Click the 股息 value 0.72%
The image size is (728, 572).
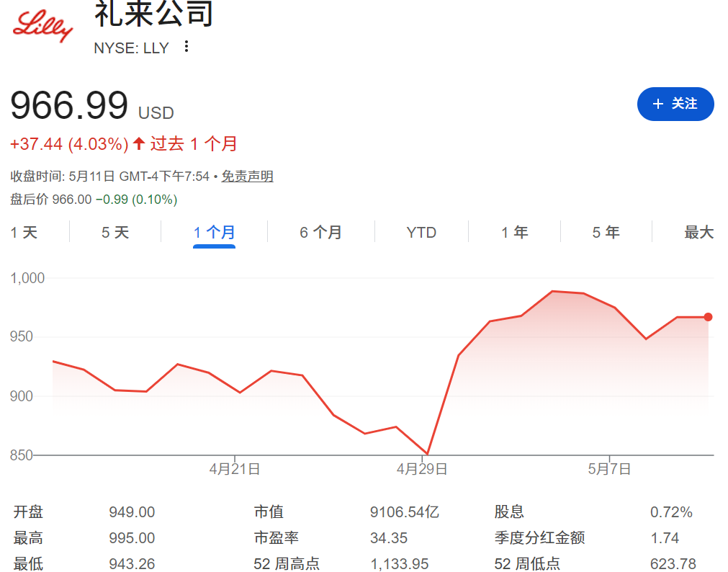pos(671,512)
